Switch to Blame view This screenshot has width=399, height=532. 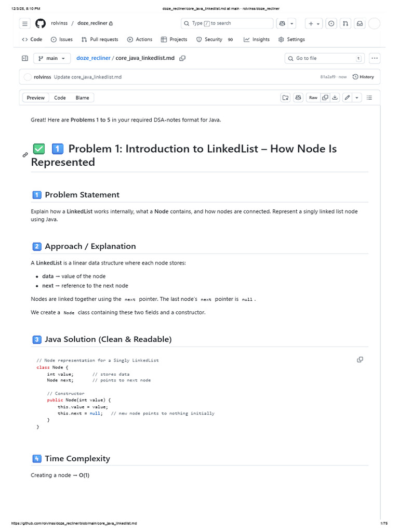[82, 98]
